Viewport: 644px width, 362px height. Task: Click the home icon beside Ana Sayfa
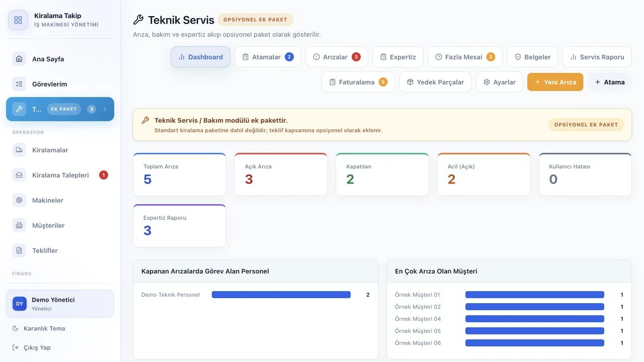[19, 59]
